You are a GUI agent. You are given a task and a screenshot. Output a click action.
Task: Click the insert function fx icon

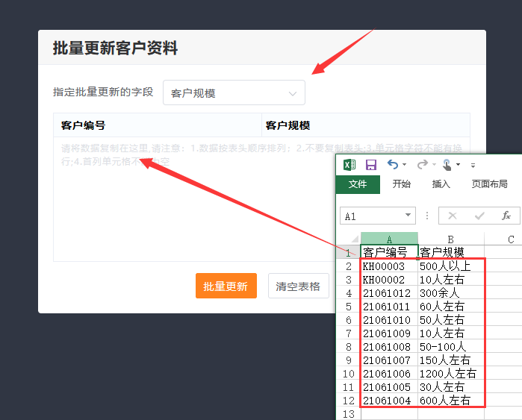coord(506,216)
